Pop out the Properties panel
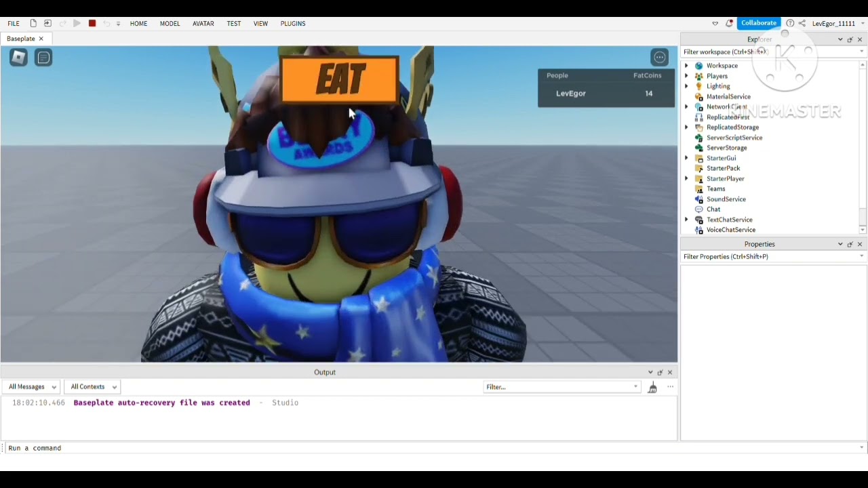Image resolution: width=868 pixels, height=488 pixels. pos(850,244)
